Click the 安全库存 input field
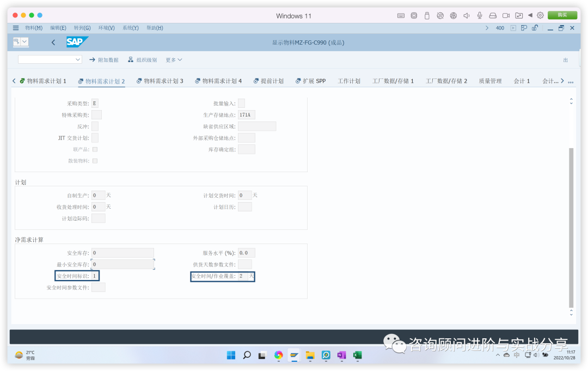Viewport: 588px width, 371px height. pos(122,252)
